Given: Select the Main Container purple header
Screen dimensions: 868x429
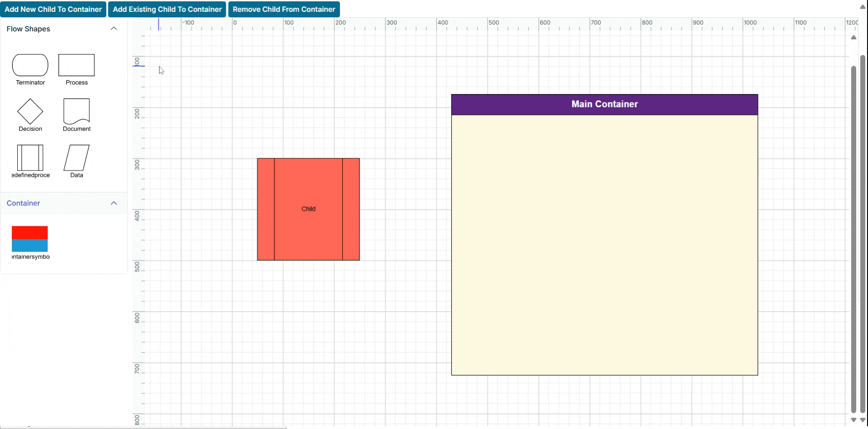Looking at the screenshot, I should 604,105.
